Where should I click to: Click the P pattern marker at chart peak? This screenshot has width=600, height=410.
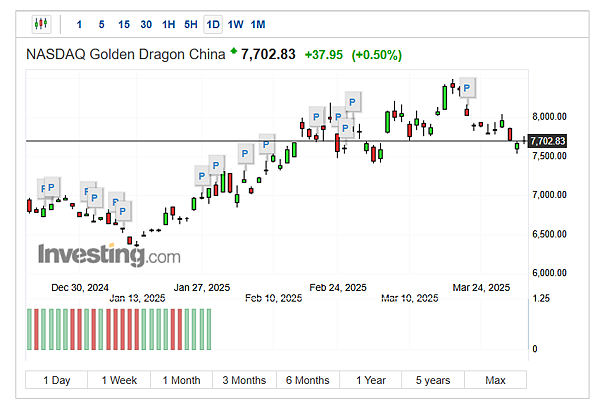467,88
